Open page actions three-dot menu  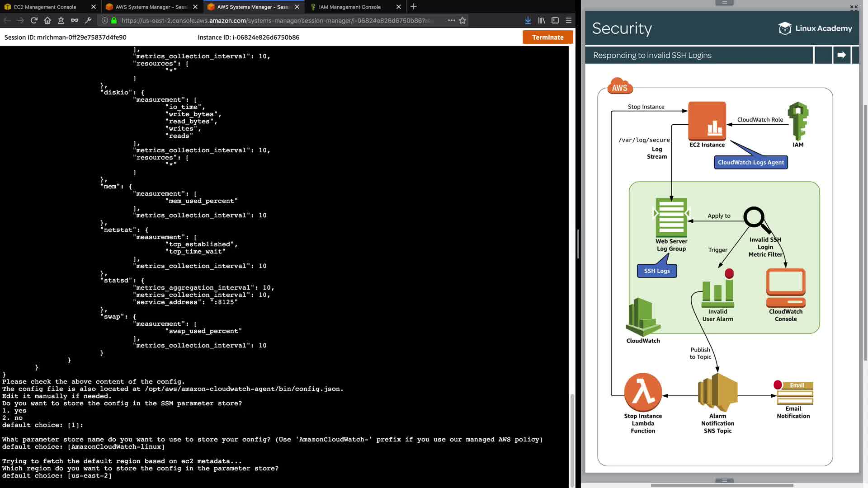point(451,20)
